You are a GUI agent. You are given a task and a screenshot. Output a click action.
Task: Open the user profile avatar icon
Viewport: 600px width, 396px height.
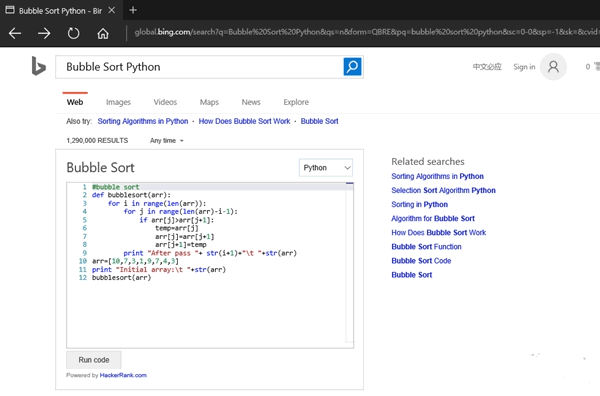(553, 67)
